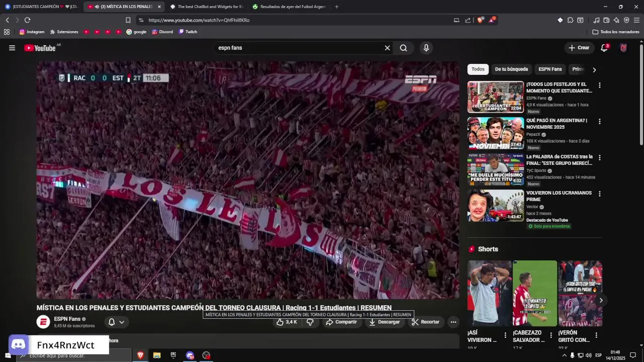
Task: Expand subscription notification bell dropdown
Action: click(116, 322)
